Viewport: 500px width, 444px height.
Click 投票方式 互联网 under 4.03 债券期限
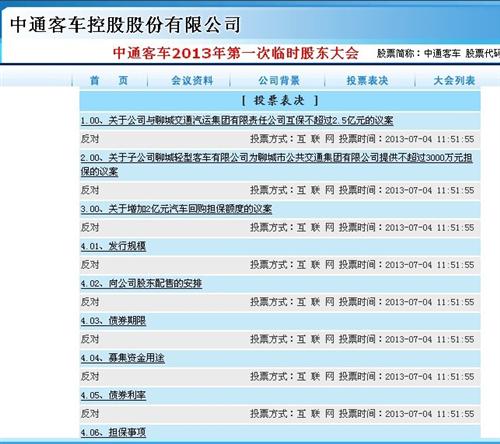point(292,339)
